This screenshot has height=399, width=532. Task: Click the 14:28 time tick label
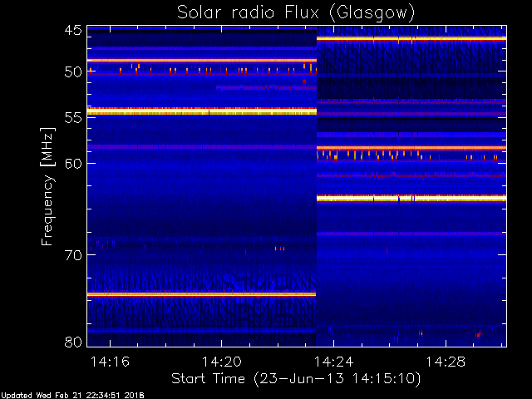coord(446,362)
